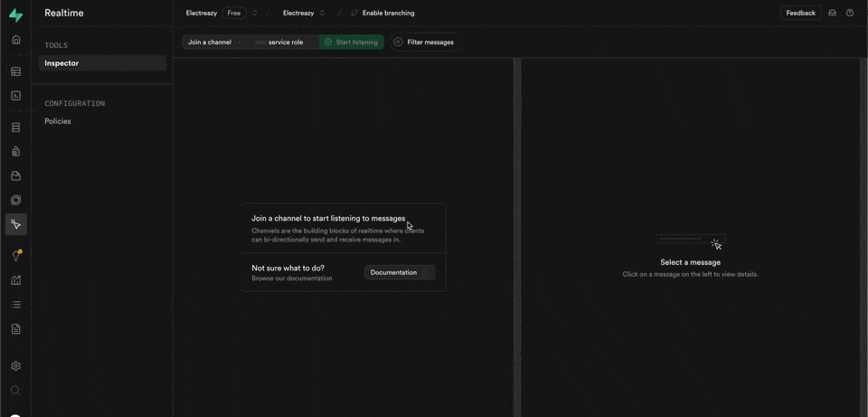Click the external link icon on Documentation

(x=426, y=272)
